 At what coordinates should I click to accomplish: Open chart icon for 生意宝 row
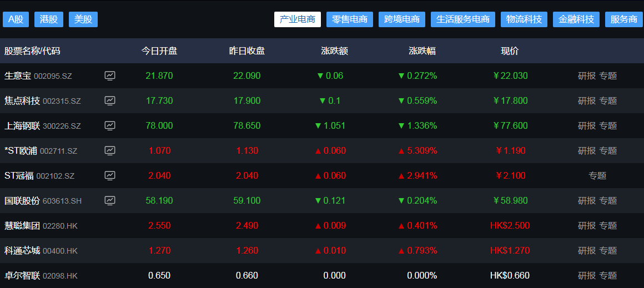[110, 76]
